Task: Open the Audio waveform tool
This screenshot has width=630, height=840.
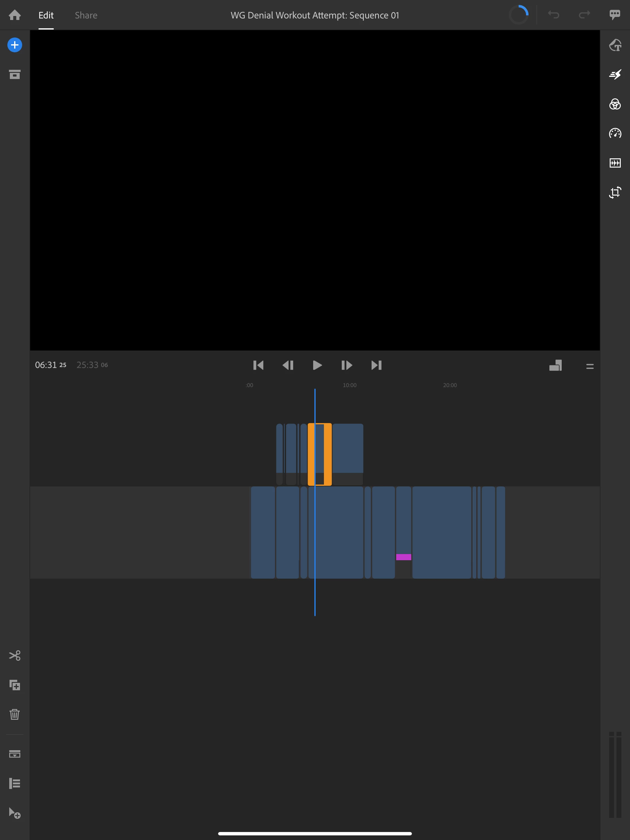Action: point(615,163)
